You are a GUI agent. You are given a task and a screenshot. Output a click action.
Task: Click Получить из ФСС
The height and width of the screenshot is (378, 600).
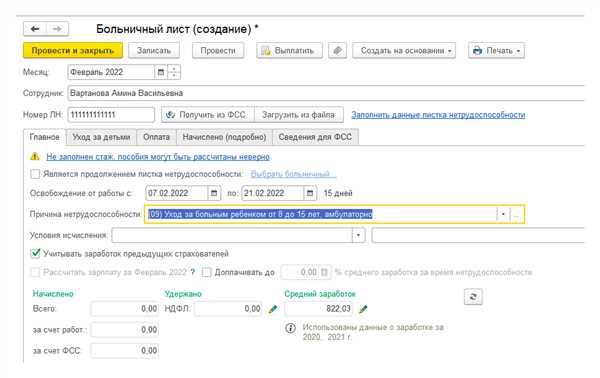pyautogui.click(x=208, y=115)
